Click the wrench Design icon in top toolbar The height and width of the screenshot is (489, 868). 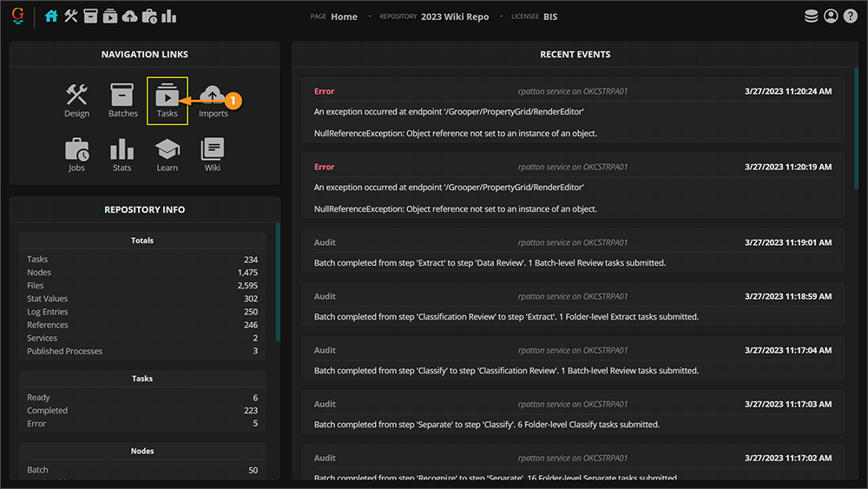coord(71,16)
